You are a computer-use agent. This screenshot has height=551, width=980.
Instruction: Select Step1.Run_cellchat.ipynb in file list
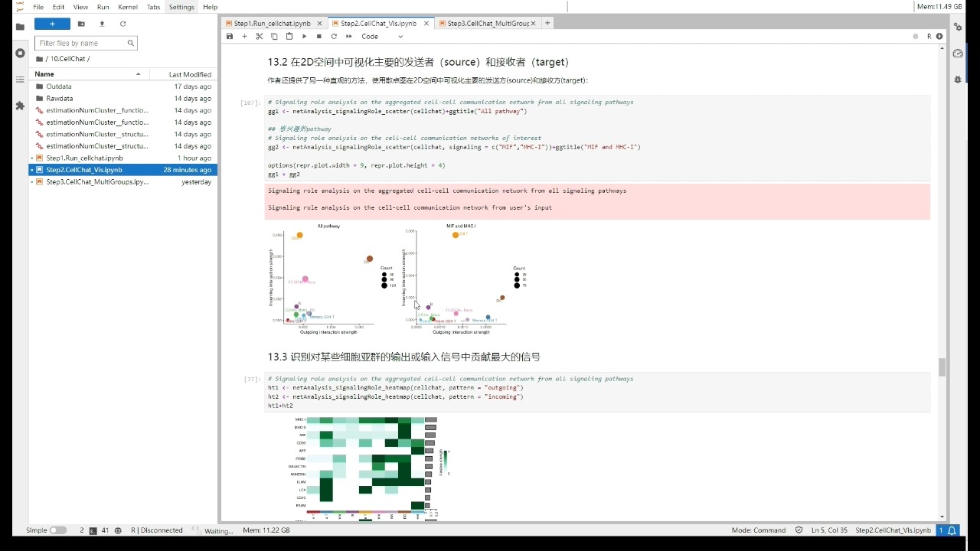click(123, 158)
